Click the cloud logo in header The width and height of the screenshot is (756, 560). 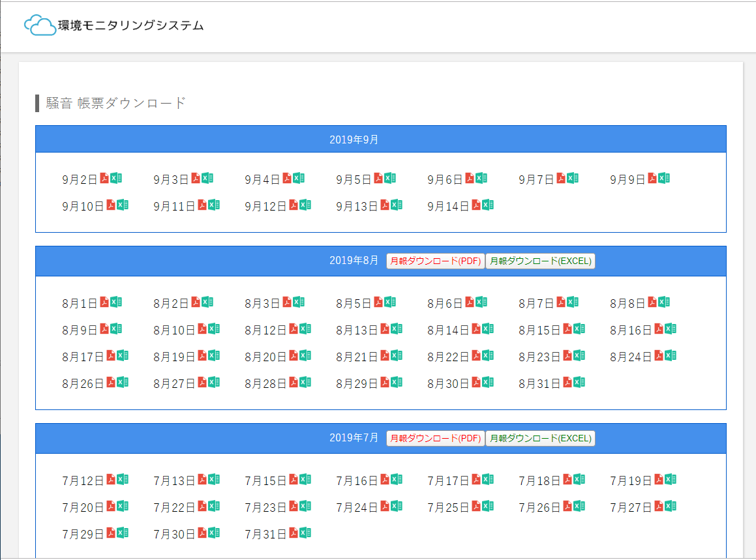[40, 25]
